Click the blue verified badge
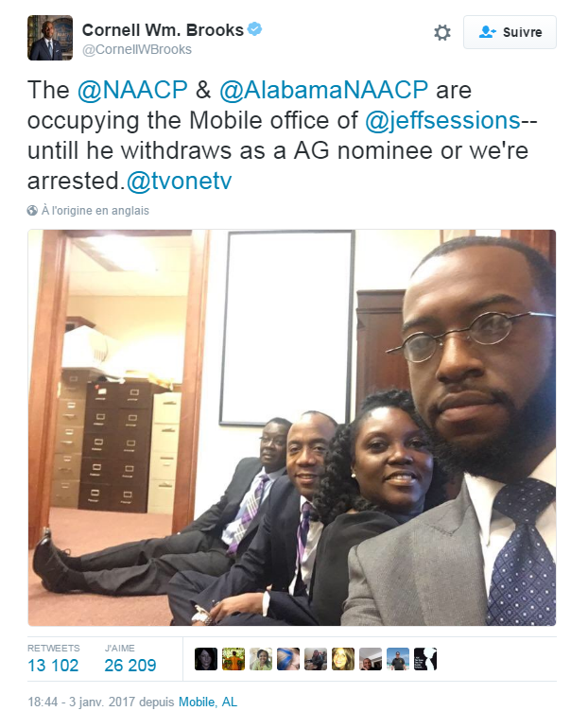 pyautogui.click(x=255, y=29)
